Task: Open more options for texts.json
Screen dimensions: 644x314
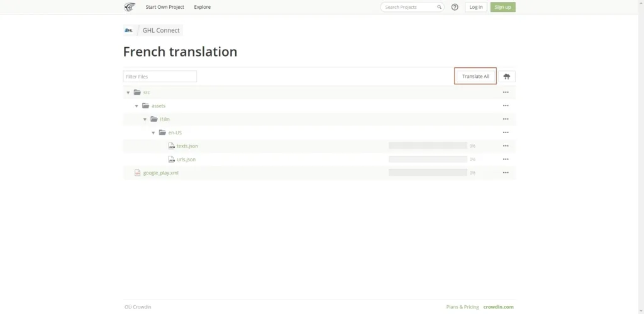Action: point(505,146)
